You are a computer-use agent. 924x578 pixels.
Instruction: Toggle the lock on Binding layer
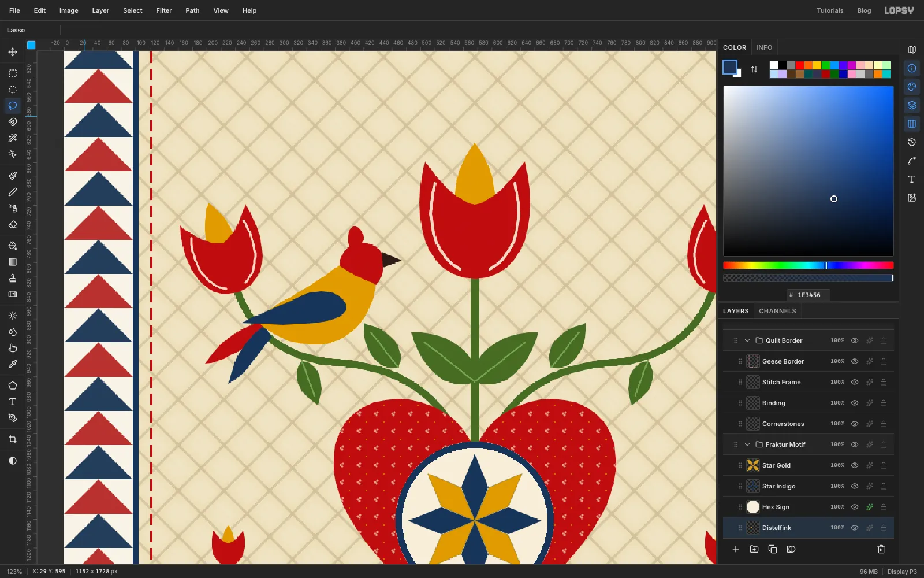pos(884,403)
